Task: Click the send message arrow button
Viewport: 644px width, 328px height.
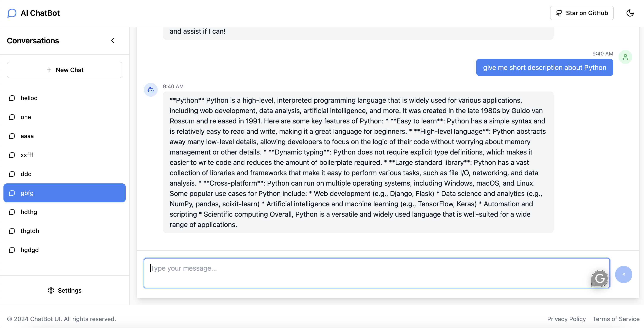Action: pos(623,274)
